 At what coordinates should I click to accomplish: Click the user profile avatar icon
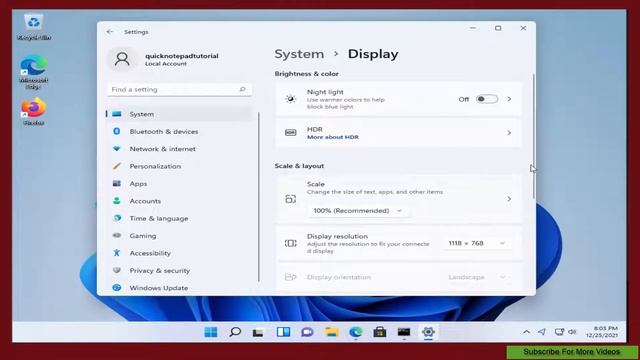(122, 59)
